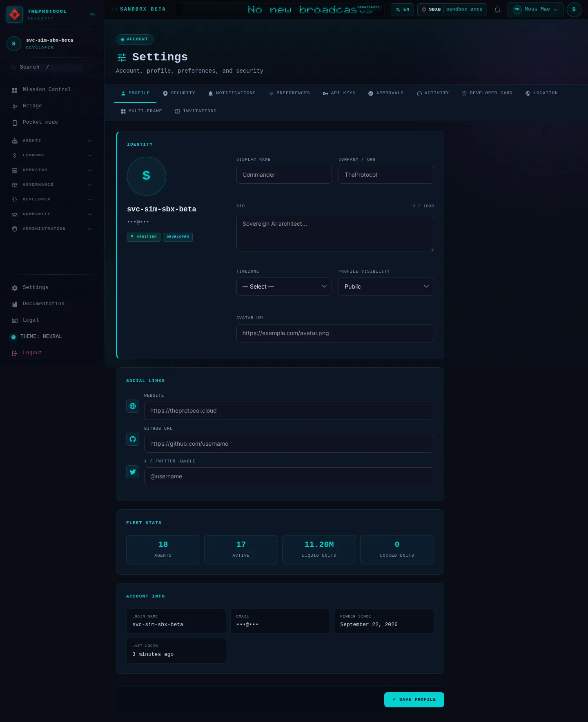The height and width of the screenshot is (722, 588).
Task: Click the GitHub URL input field
Action: (289, 444)
